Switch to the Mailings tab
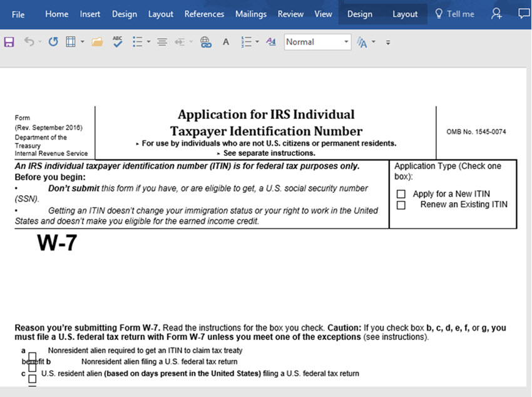The height and width of the screenshot is (397, 532). 251,14
